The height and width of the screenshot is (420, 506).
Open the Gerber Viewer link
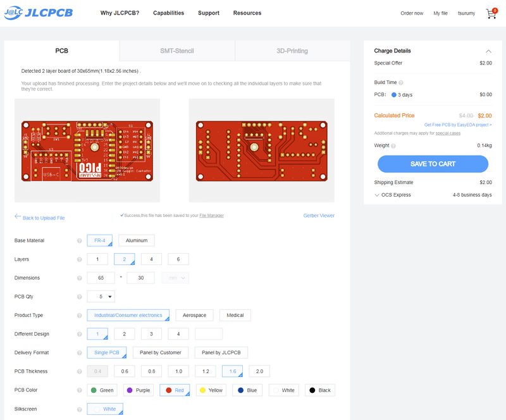click(319, 216)
